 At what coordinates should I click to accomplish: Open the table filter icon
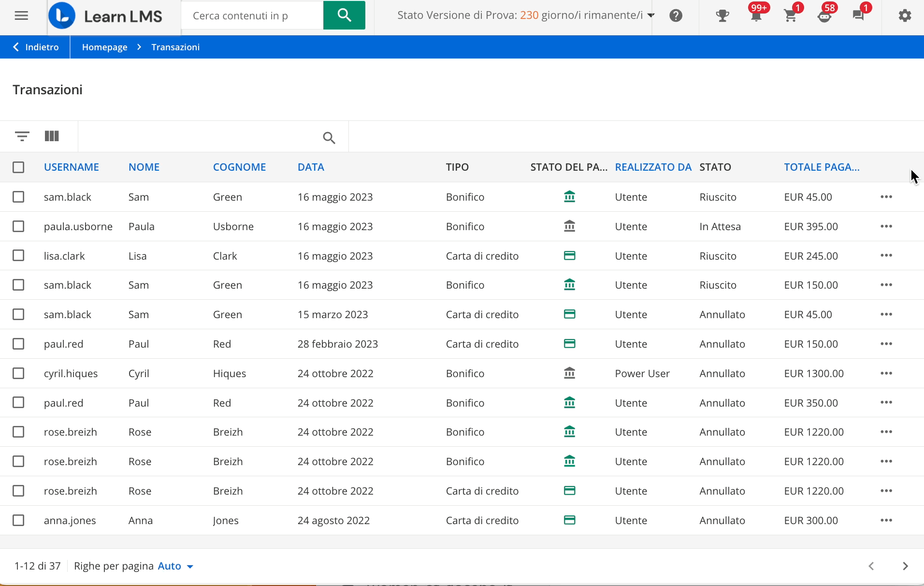coord(22,136)
